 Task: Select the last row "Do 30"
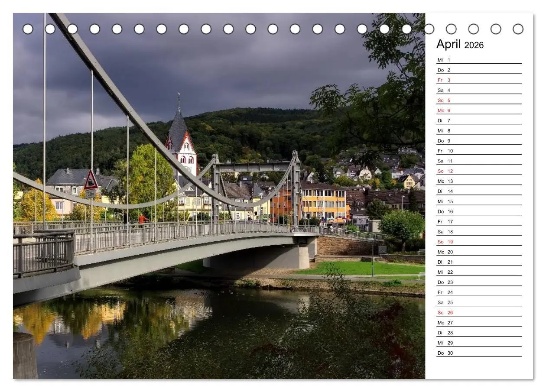point(479,353)
